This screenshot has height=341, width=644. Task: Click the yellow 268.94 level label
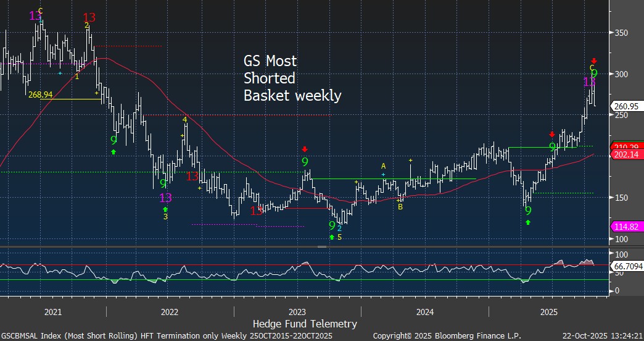coord(39,93)
